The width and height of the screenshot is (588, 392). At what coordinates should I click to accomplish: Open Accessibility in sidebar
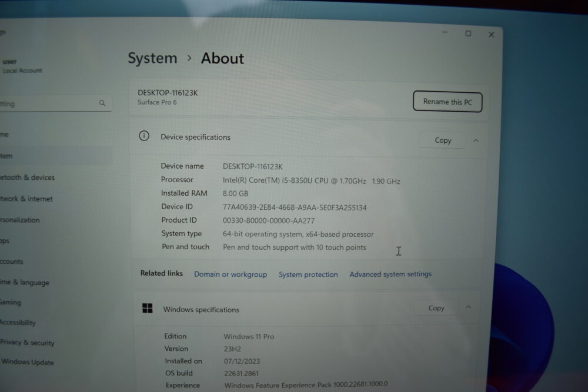point(18,322)
